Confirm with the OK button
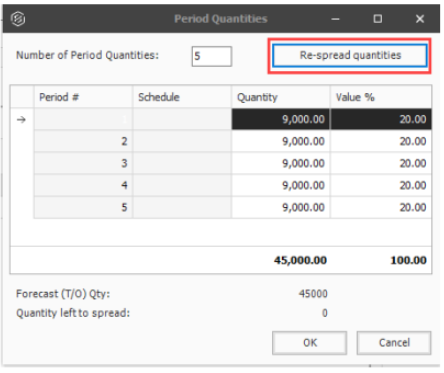Viewport: 444px width, 373px height. pyautogui.click(x=309, y=343)
